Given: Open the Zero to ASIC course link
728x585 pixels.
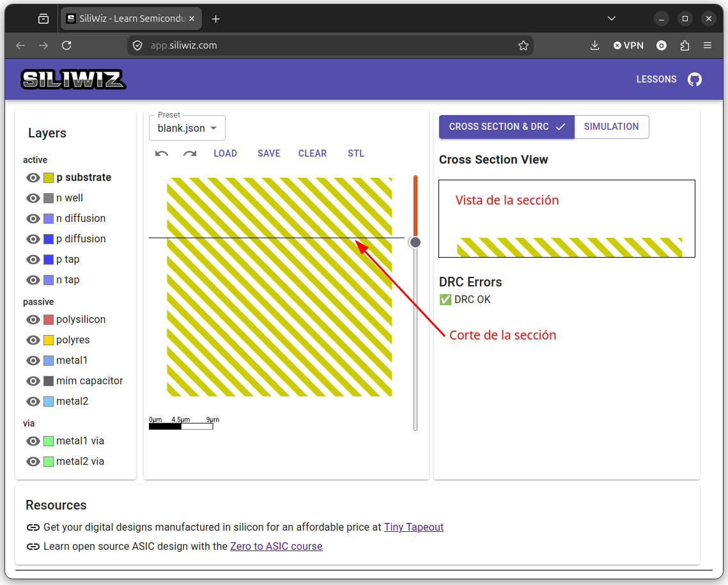Looking at the screenshot, I should (276, 547).
